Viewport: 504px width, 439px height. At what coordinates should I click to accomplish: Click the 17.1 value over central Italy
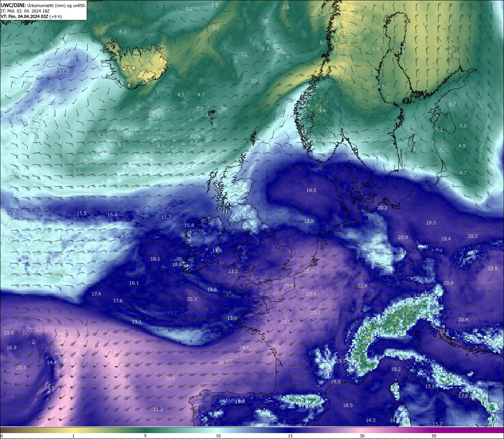pyautogui.click(x=430, y=387)
